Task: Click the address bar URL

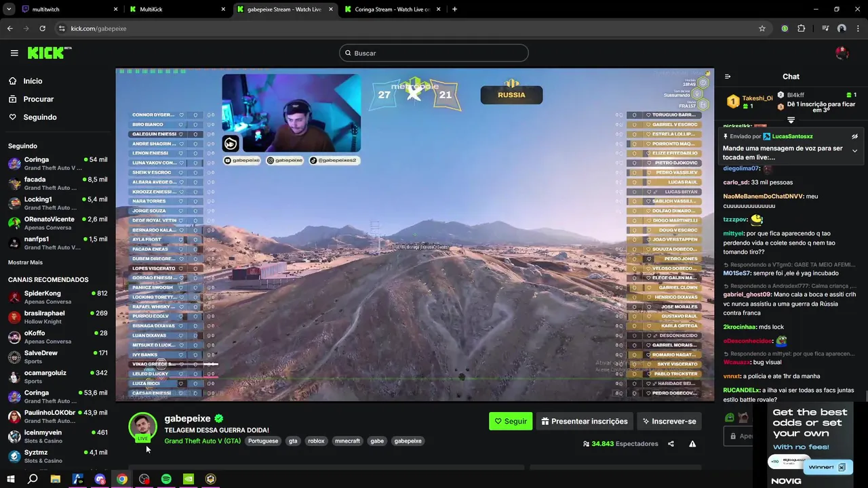Action: (x=98, y=28)
